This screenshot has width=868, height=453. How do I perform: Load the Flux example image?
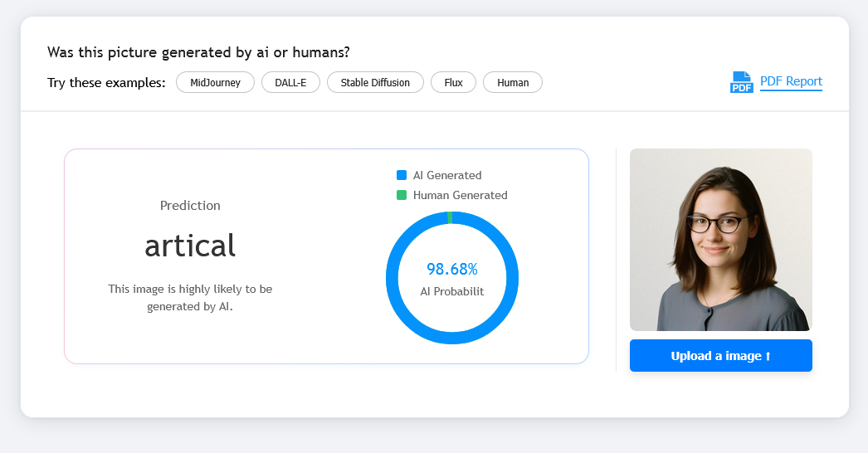(x=453, y=82)
